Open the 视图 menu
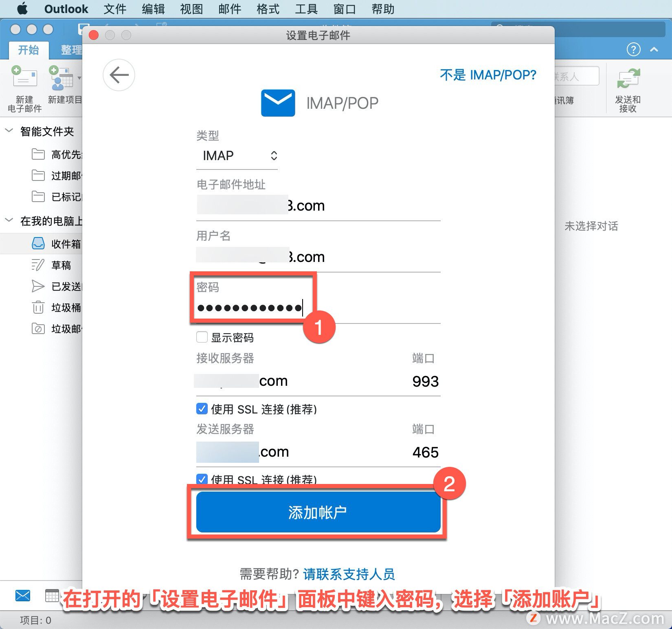This screenshot has width=672, height=629. [x=191, y=9]
